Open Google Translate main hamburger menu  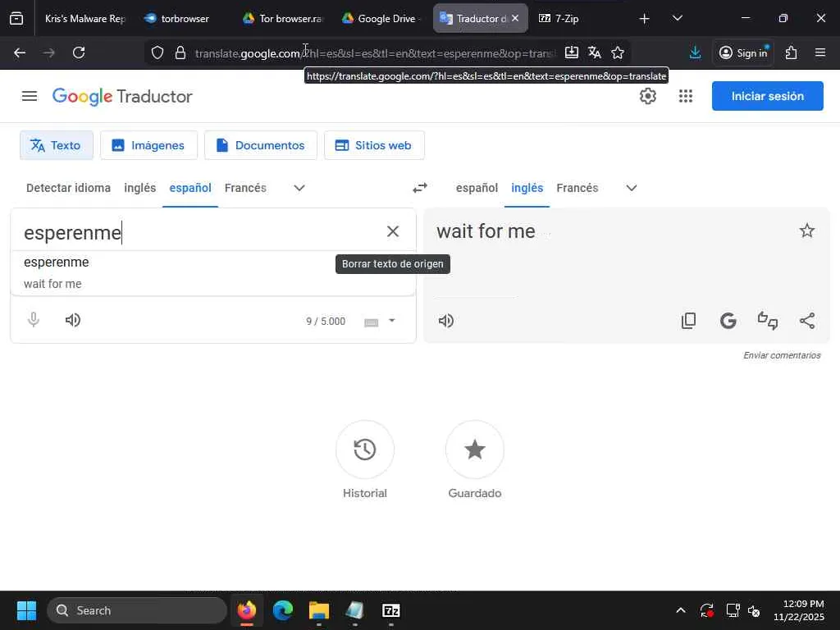click(x=30, y=97)
